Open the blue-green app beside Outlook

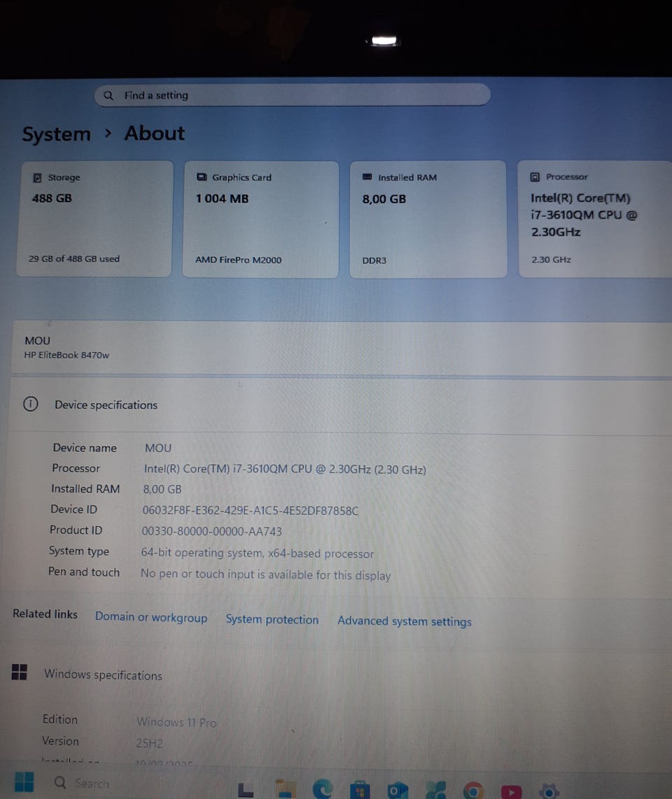click(435, 789)
